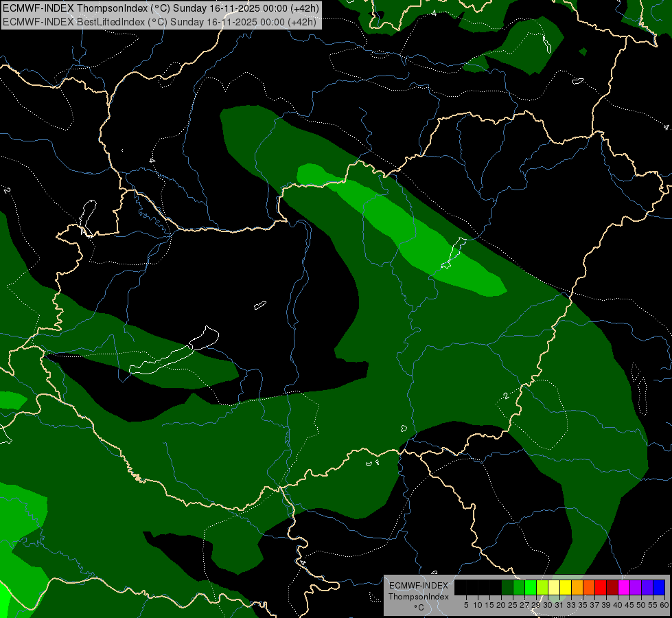
Task: Click the legend tick label '25'
Action: click(x=513, y=605)
